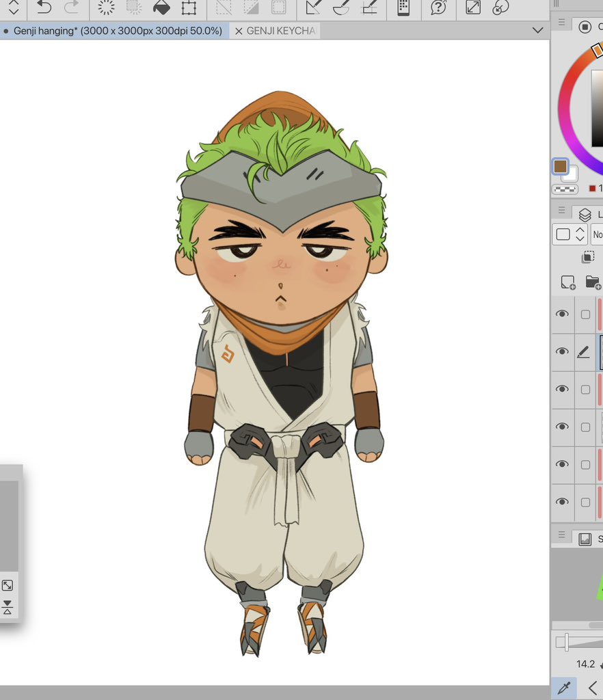Screen dimensions: 603x700
Task: Click the collapse arrows icon on left panel
Action: click(7, 607)
